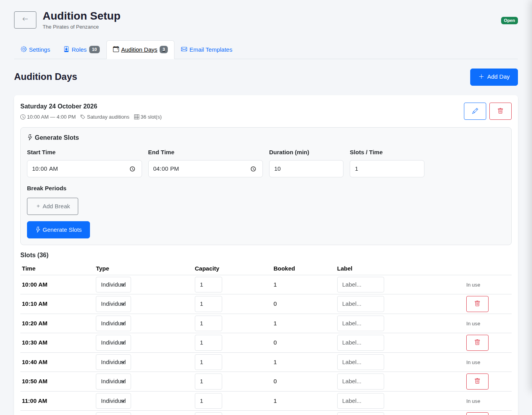Open Type dropdown for 10:00 AM slot
The image size is (532, 415).
click(x=113, y=285)
